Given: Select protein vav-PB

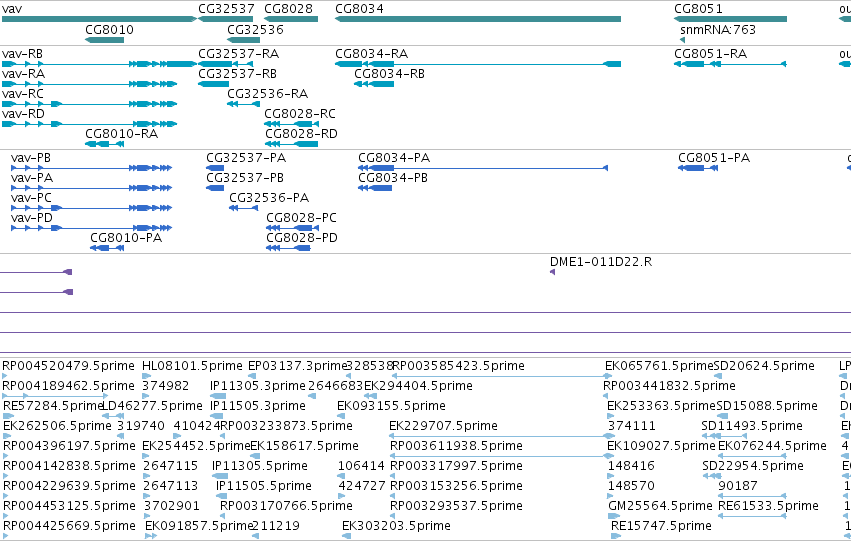Looking at the screenshot, I should 92,168.
